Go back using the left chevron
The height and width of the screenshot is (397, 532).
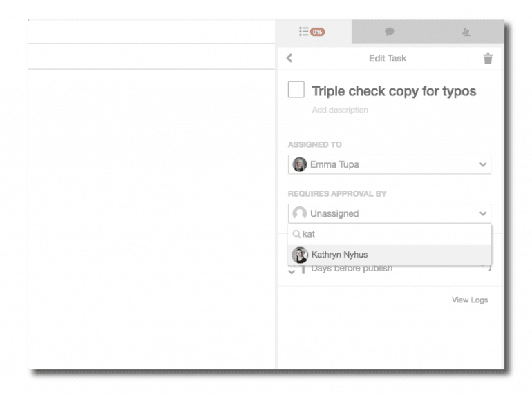click(289, 59)
